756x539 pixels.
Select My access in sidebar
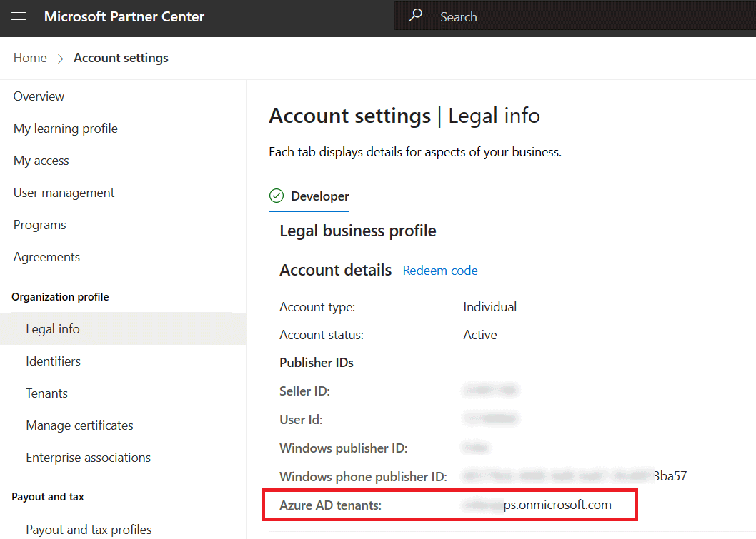41,161
